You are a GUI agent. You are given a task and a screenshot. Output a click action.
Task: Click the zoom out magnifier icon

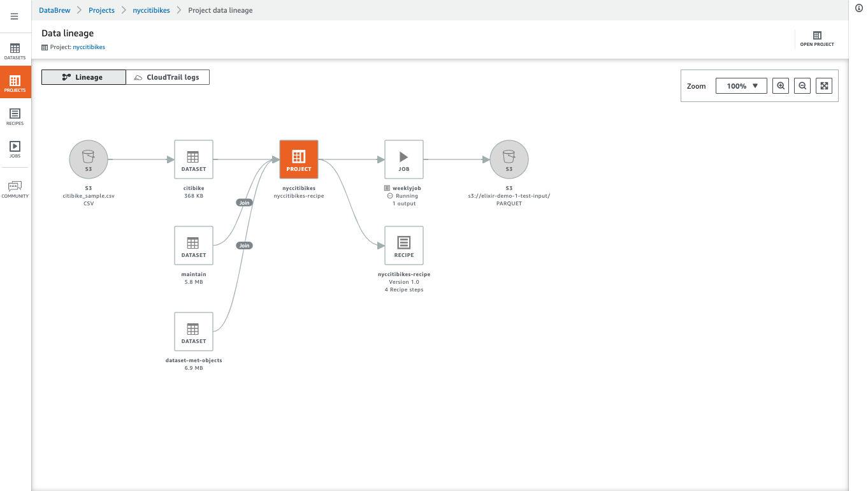(802, 85)
